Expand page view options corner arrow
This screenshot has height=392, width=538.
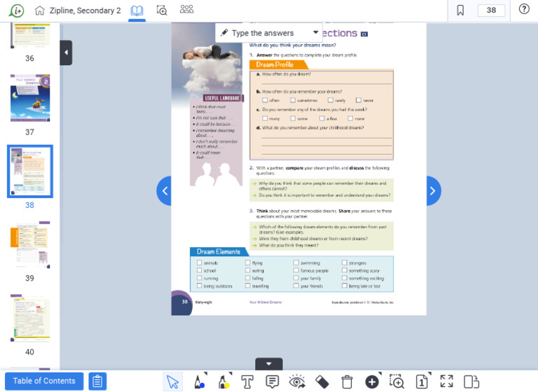pos(429,374)
